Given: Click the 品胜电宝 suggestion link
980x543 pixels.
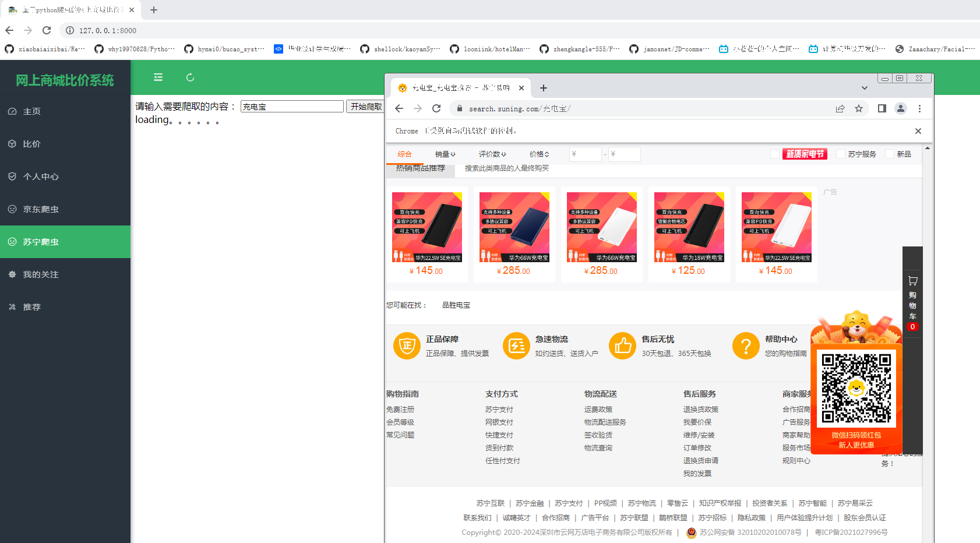Looking at the screenshot, I should [x=456, y=305].
